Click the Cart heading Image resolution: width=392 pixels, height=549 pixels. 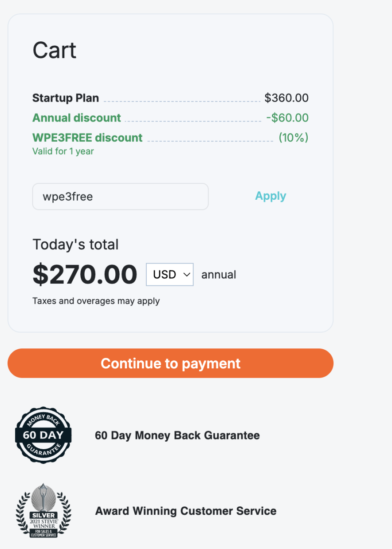55,50
